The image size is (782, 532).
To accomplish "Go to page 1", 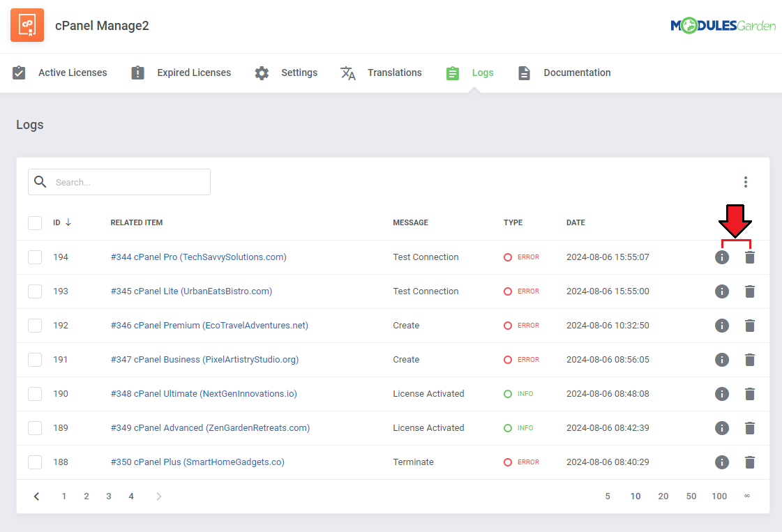I will point(64,496).
